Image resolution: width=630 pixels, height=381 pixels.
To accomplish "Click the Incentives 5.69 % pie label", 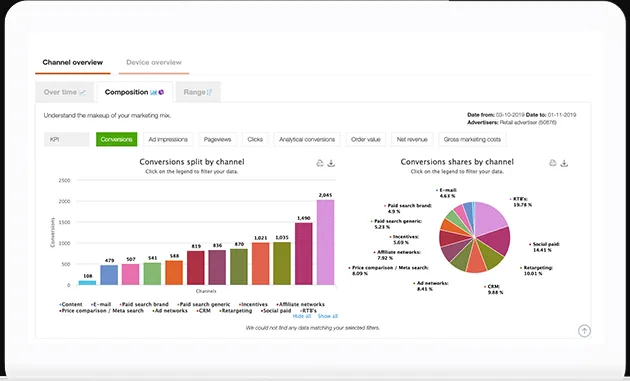I will click(x=404, y=240).
